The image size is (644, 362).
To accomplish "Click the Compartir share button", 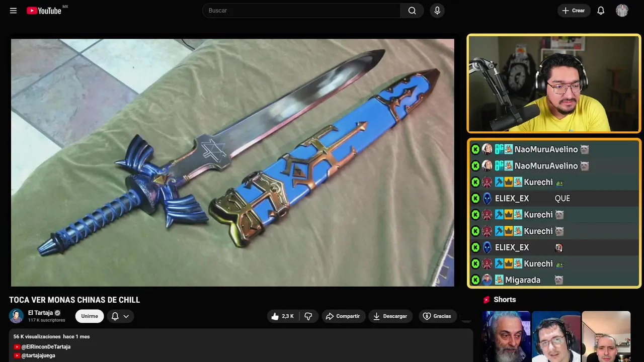I will [344, 316].
